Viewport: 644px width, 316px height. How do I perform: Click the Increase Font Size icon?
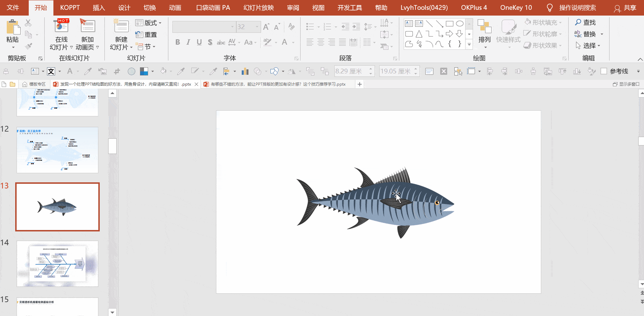266,27
